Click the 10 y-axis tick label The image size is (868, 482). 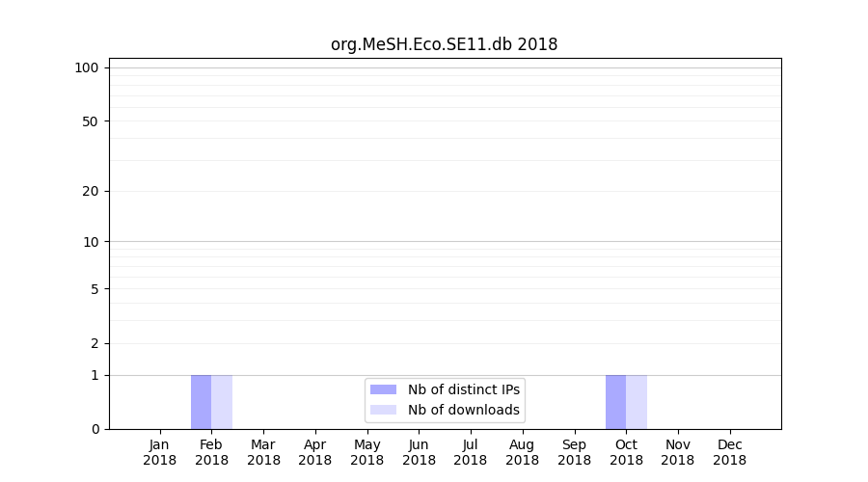pos(91,242)
